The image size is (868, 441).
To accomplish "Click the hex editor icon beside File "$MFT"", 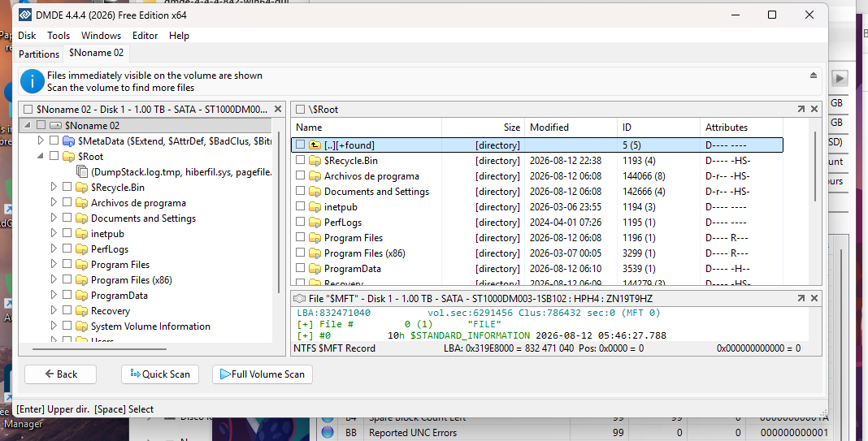I will click(299, 298).
